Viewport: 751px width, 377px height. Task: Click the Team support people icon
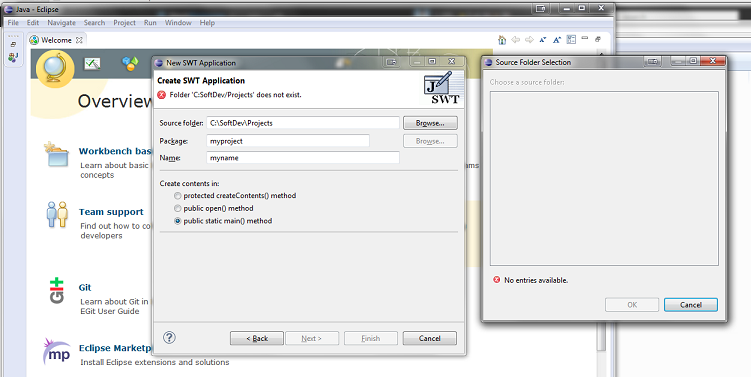pos(57,215)
